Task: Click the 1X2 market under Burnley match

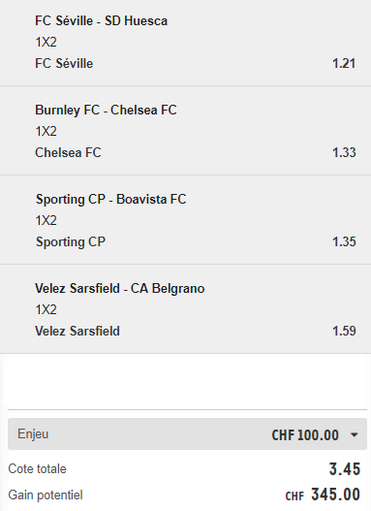Action: (x=46, y=131)
